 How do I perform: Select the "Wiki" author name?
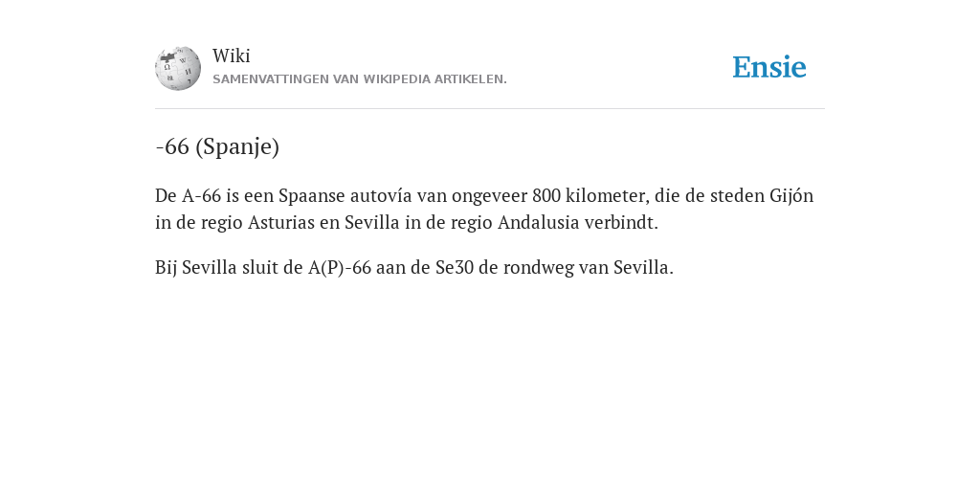pyautogui.click(x=232, y=56)
